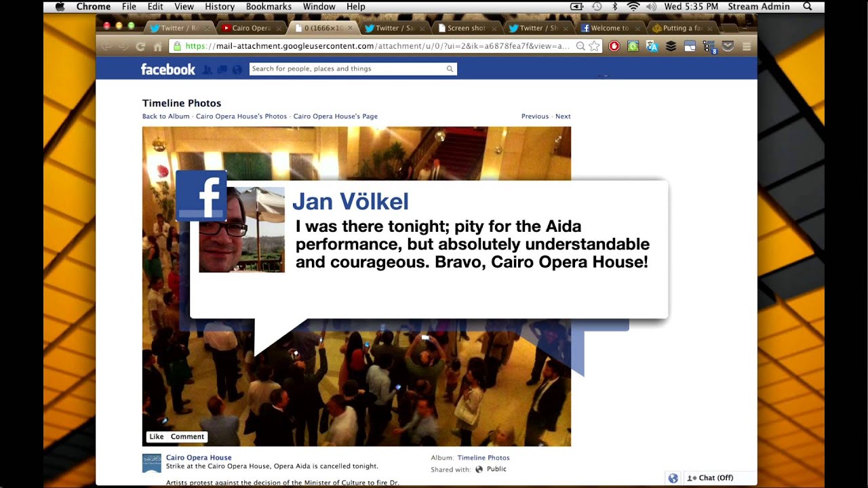Open the volume control in the menu bar
Screen dimensions: 868x488
pyautogui.click(x=651, y=7)
